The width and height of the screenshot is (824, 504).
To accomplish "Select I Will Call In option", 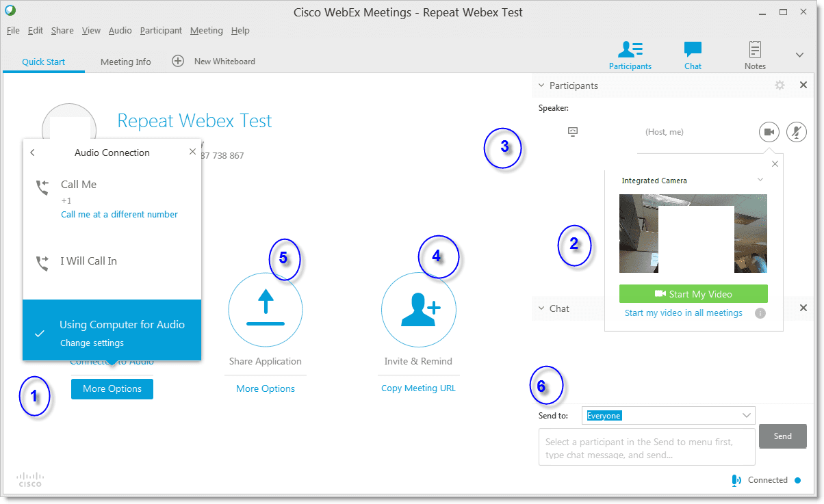I will coord(88,261).
